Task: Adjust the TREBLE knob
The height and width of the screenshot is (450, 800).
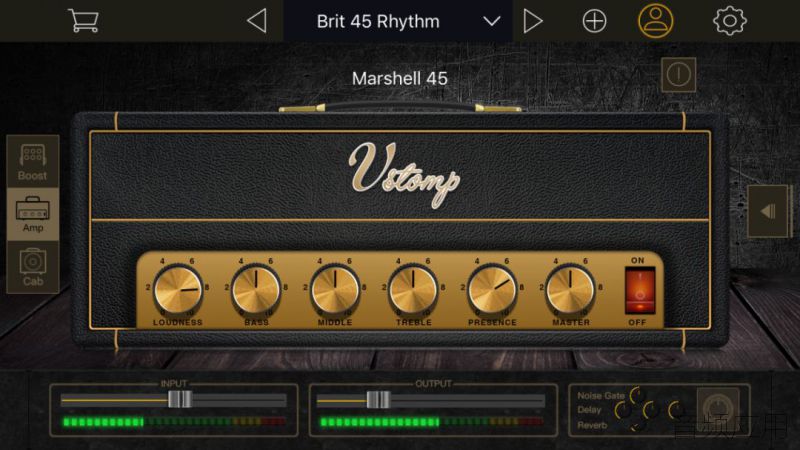Action: point(413,290)
